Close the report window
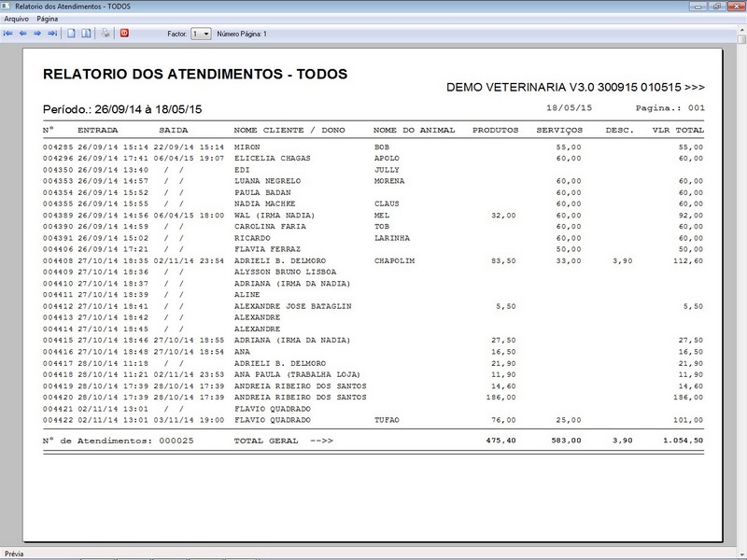This screenshot has width=747, height=560. tap(737, 7)
